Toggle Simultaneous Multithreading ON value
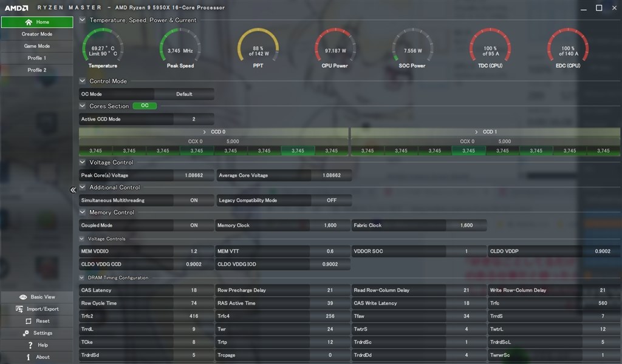The image size is (622, 364). pos(194,200)
